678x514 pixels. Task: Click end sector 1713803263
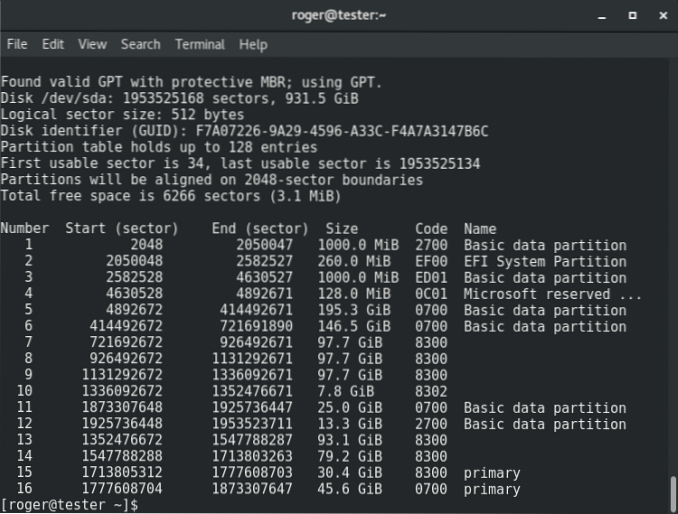pos(253,456)
